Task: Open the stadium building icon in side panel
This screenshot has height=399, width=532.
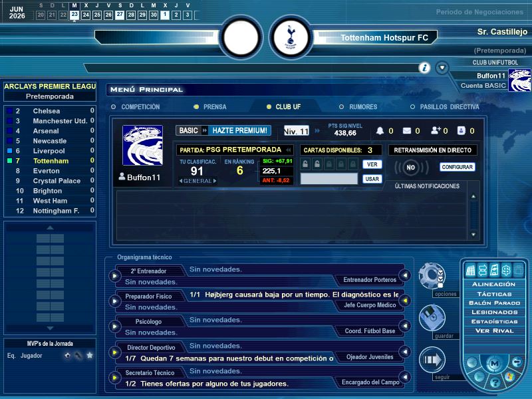Action: (471, 270)
